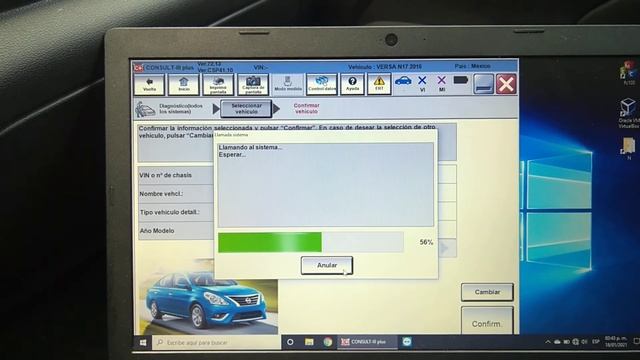Click Anular to cancel system call
Image resolution: width=640 pixels, height=360 pixels.
[327, 265]
